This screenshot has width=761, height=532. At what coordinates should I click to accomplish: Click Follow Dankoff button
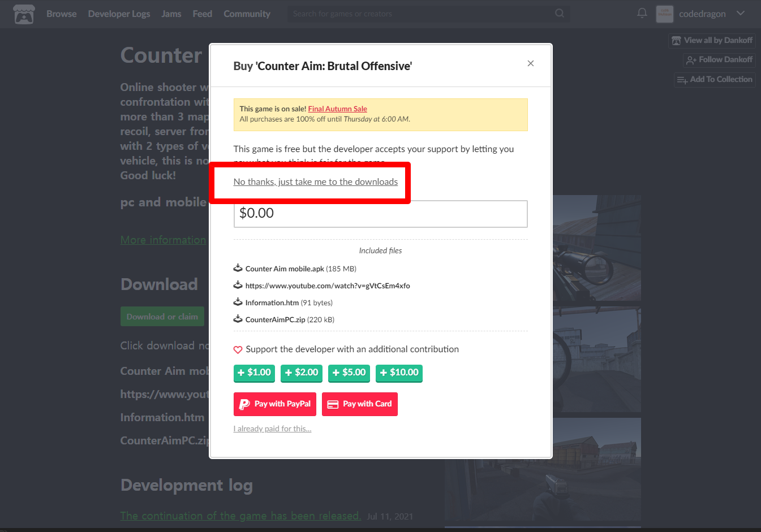click(x=719, y=59)
